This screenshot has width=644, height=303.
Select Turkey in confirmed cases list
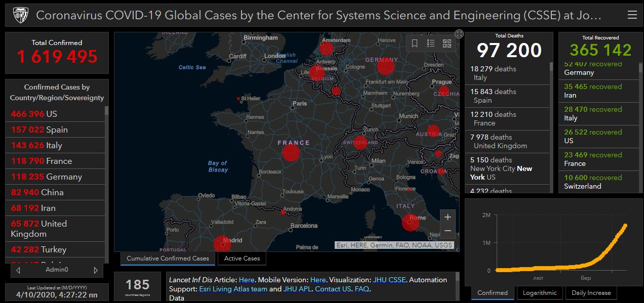pyautogui.click(x=55, y=250)
